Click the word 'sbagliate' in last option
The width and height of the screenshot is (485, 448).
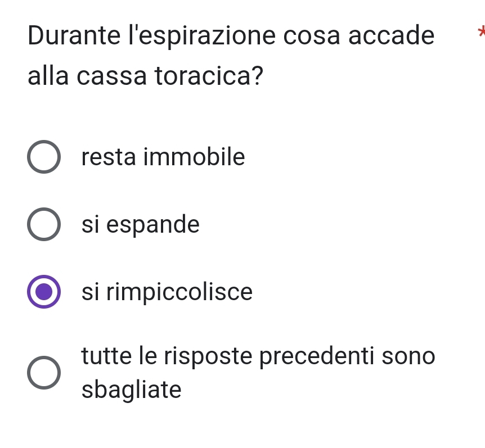131,390
